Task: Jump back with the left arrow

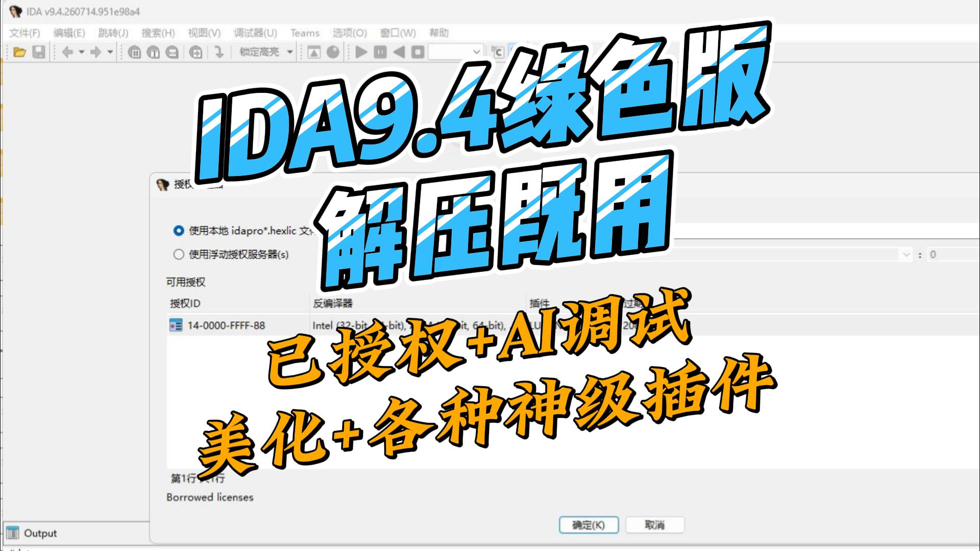Action: click(67, 52)
